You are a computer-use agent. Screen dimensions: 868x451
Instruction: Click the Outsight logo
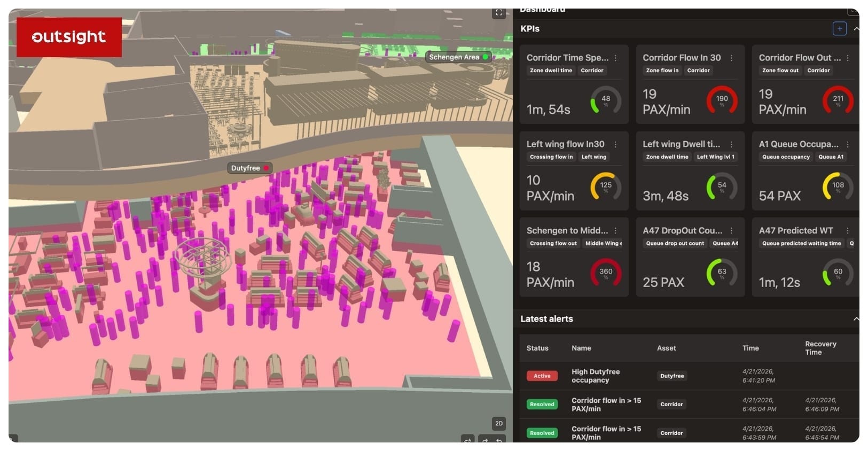click(x=69, y=37)
